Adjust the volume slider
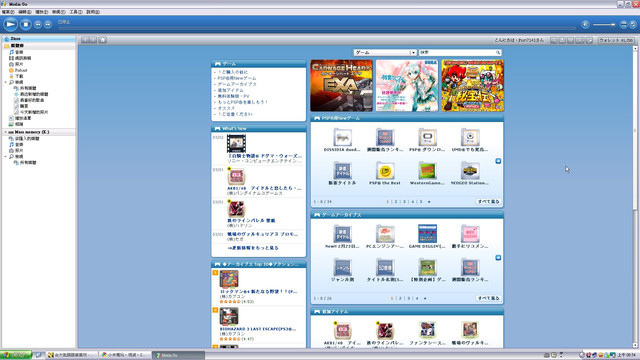 (x=604, y=24)
